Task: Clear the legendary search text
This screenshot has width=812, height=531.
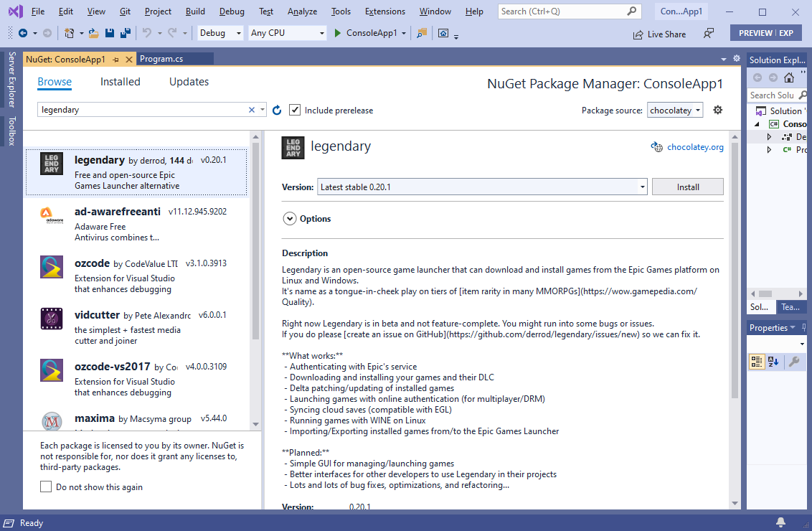Action: (252, 110)
